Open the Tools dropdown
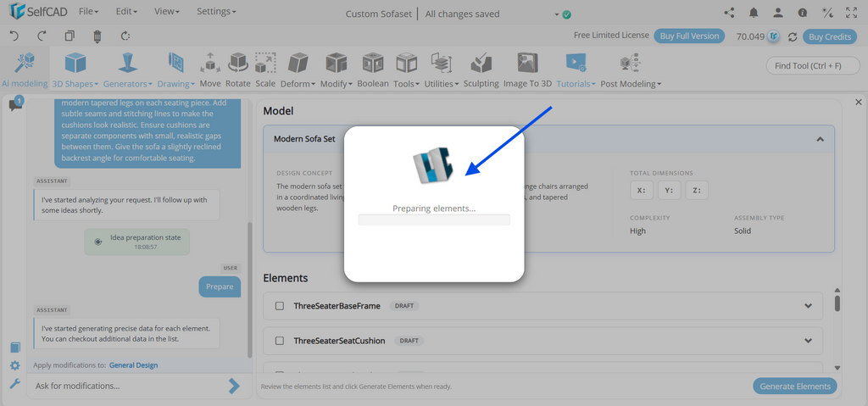 click(x=406, y=70)
